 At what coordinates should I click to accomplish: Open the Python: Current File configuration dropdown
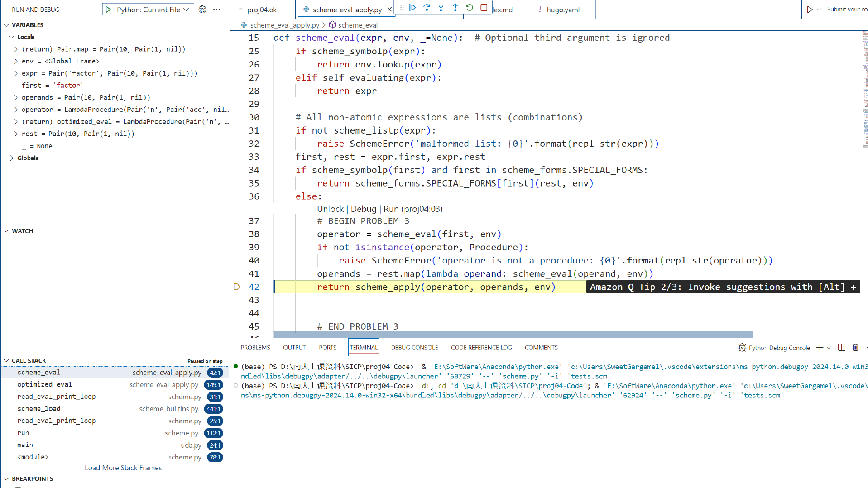(x=153, y=10)
